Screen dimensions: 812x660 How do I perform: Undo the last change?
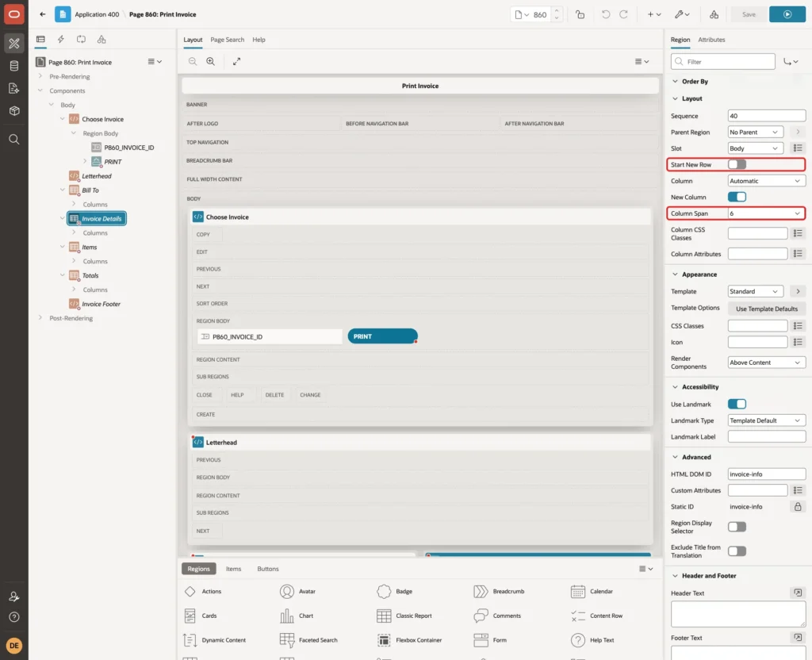coord(605,14)
